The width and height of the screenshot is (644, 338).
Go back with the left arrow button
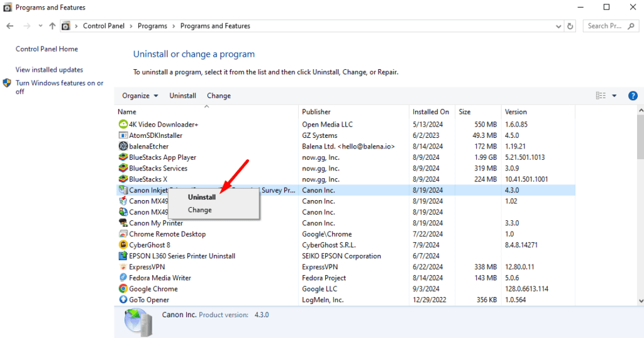pyautogui.click(x=10, y=26)
